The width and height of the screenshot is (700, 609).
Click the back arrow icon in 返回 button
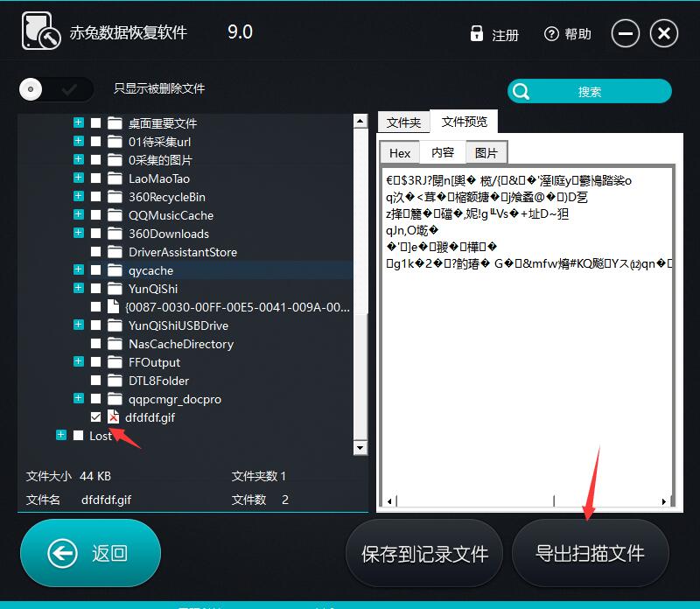point(62,553)
